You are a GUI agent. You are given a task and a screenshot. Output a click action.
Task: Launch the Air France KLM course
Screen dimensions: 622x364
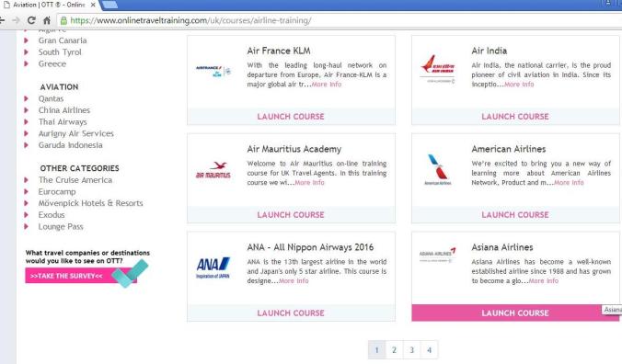(x=291, y=117)
